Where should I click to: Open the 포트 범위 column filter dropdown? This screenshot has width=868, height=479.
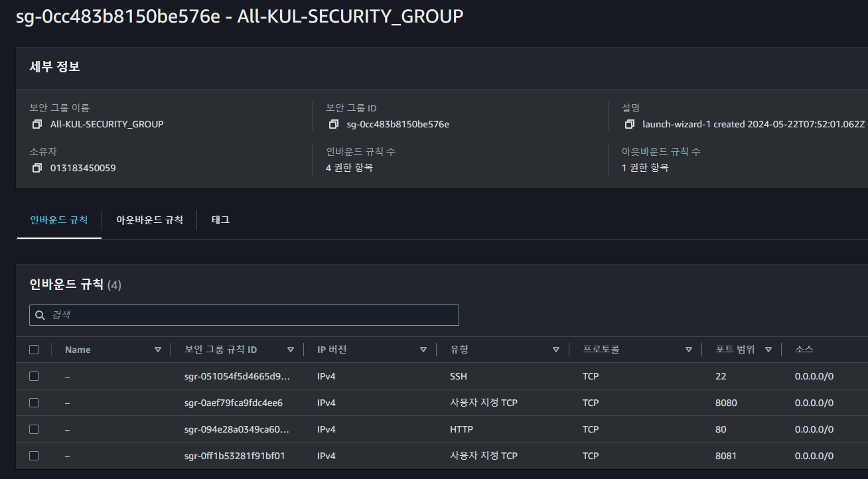click(x=768, y=349)
